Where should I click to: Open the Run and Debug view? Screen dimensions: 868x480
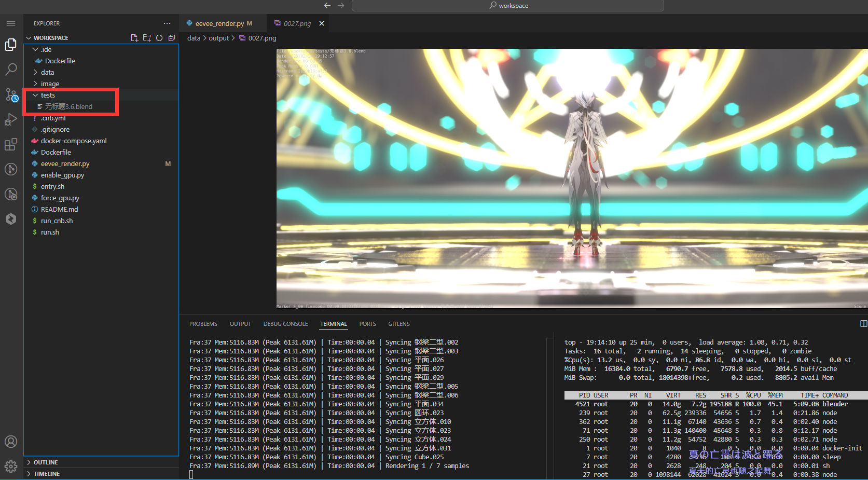point(11,119)
